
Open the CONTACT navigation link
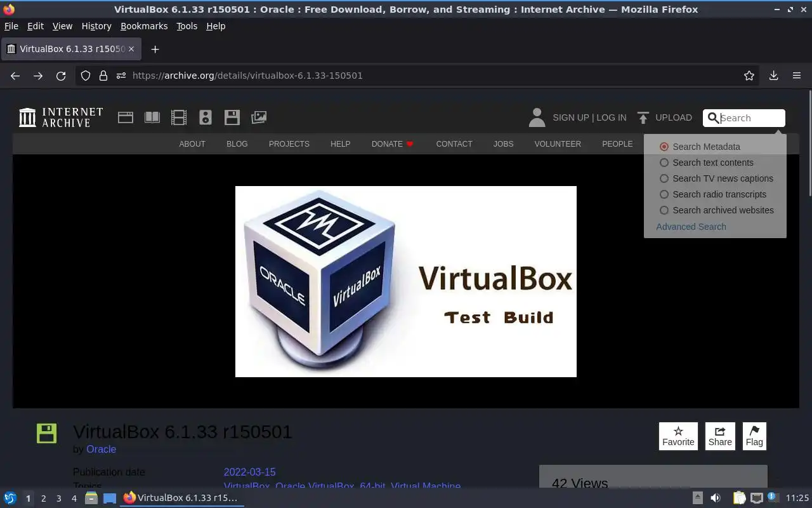pos(454,144)
